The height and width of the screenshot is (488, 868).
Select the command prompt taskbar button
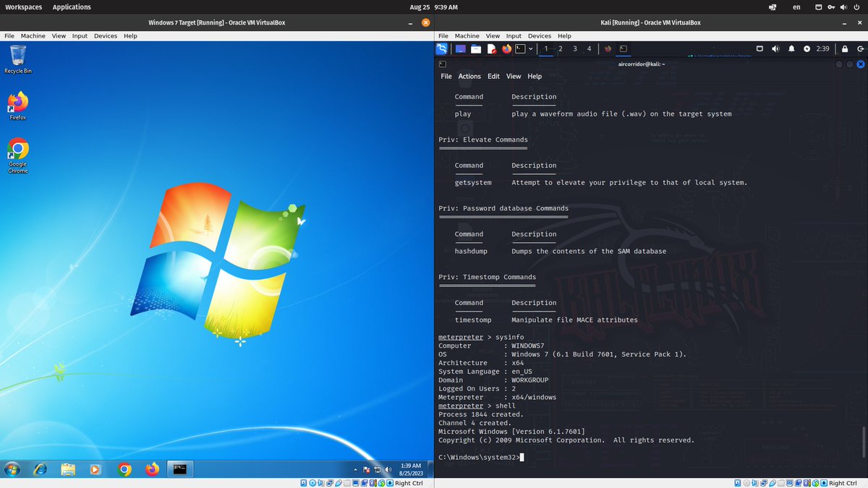coord(180,469)
